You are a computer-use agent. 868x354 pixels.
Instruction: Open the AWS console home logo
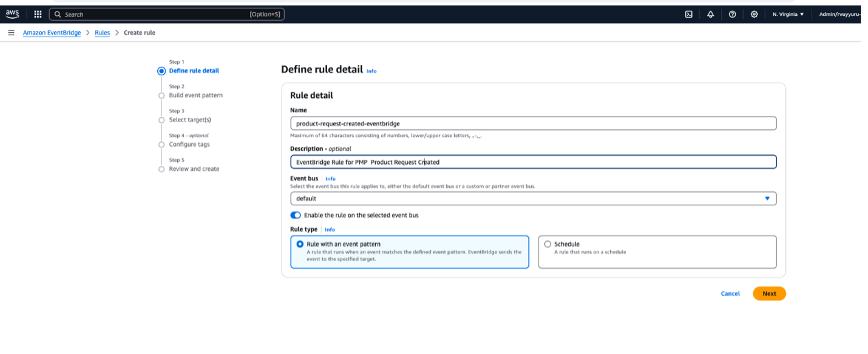tap(12, 14)
